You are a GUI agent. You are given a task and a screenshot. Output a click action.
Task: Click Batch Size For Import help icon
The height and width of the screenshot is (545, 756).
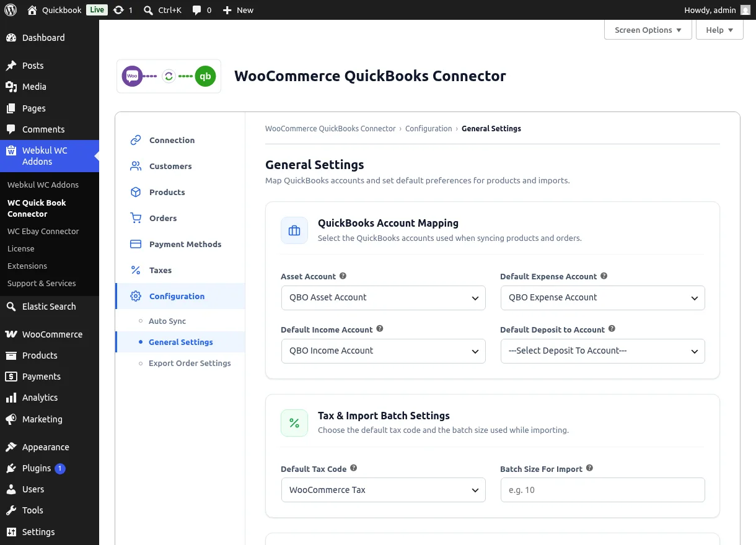(589, 468)
